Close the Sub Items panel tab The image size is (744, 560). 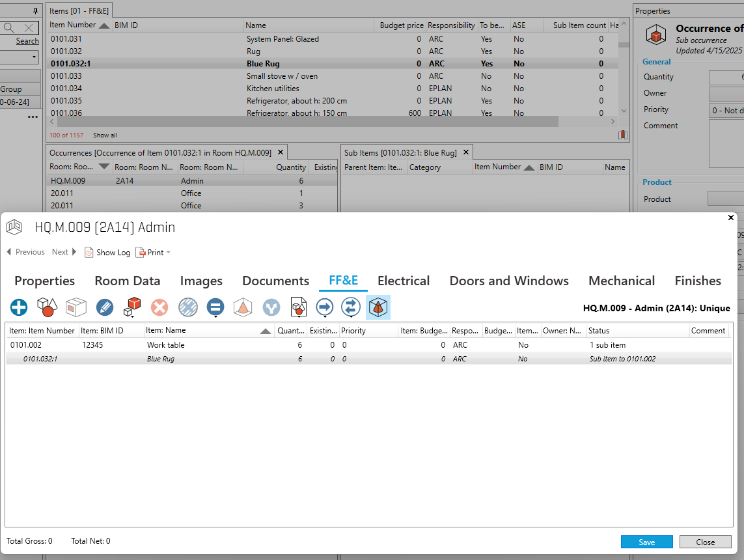pos(465,152)
